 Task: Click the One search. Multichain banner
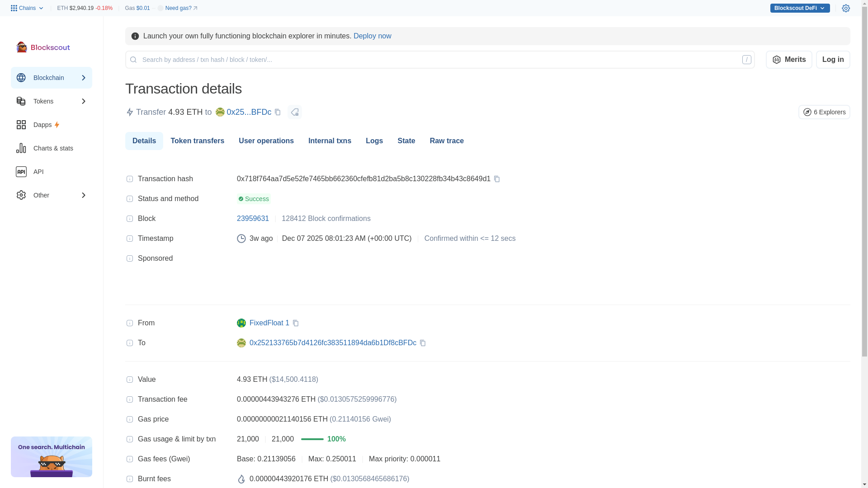[x=52, y=457]
